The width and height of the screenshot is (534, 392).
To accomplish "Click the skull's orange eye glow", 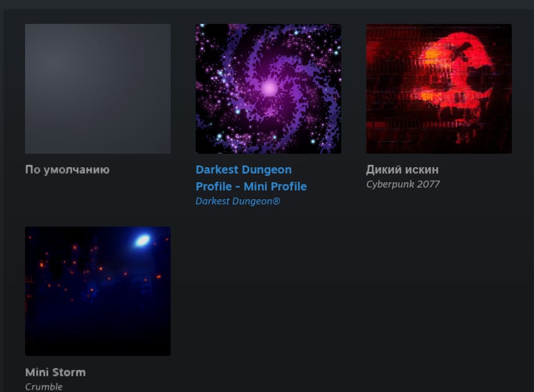I will [433, 55].
